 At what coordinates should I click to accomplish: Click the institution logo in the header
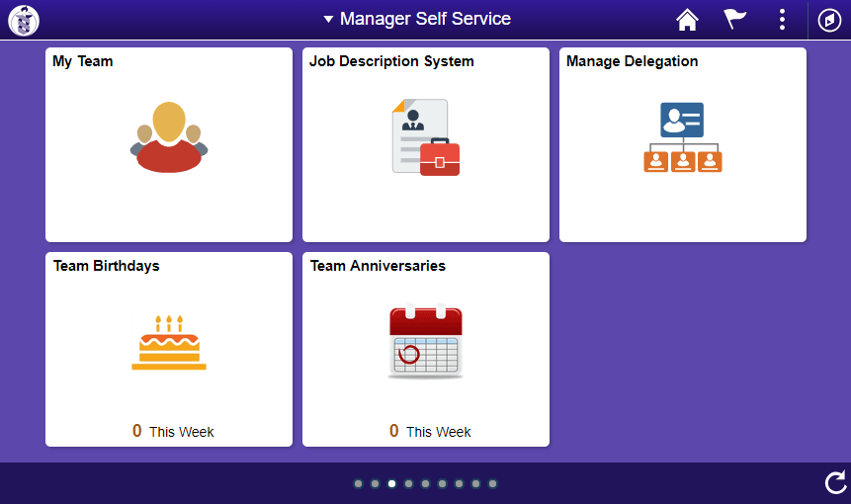click(x=24, y=20)
